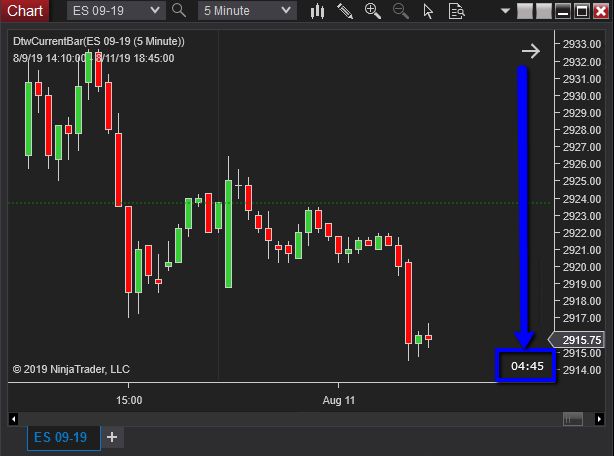Click the 15:00 time axis label
This screenshot has width=614, height=456.
(x=129, y=400)
